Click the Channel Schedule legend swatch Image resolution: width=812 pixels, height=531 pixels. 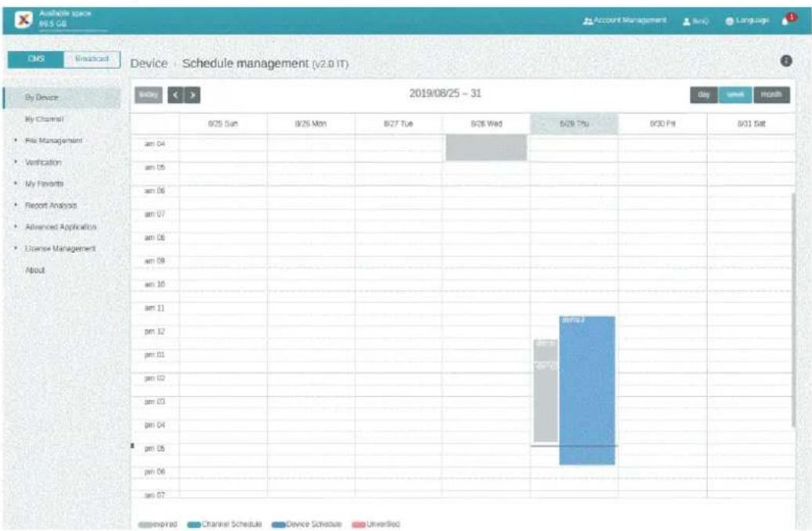193,525
